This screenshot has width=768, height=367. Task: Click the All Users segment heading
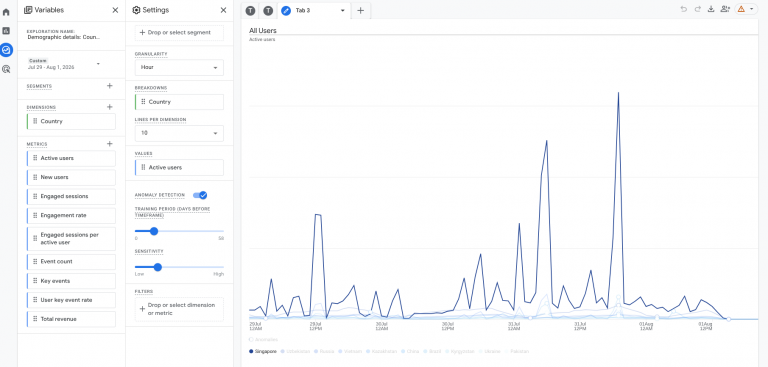(x=263, y=30)
